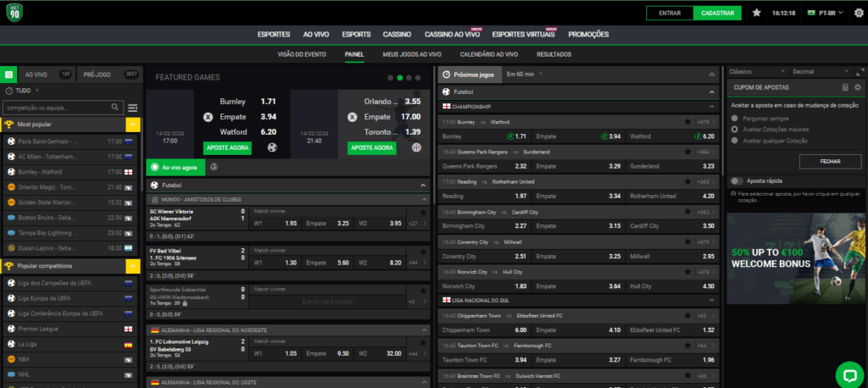Open bet slip settings gear icon
Viewport: 868px width, 388px height.
[x=857, y=87]
